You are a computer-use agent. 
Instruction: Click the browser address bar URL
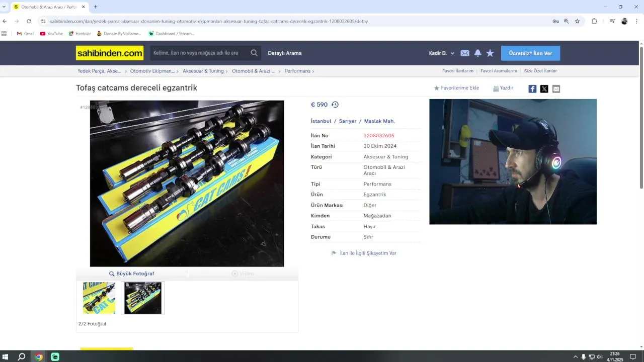pos(209,21)
